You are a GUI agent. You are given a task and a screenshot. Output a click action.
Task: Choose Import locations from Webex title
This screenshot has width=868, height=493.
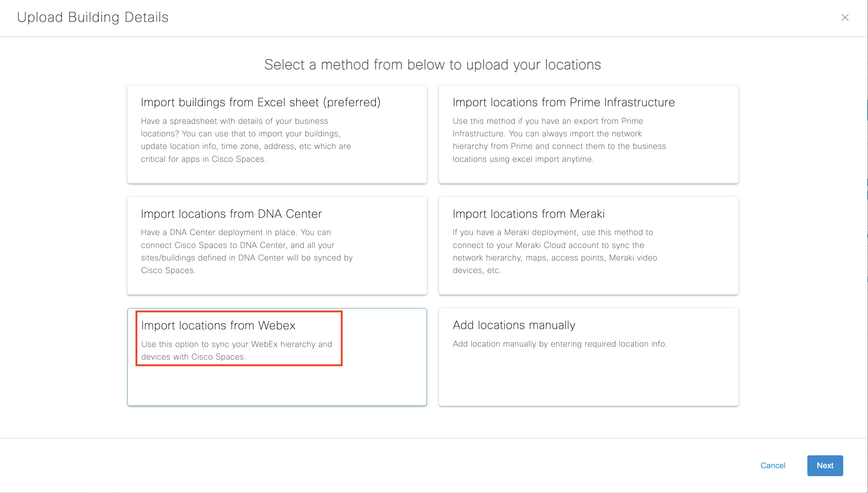click(218, 325)
